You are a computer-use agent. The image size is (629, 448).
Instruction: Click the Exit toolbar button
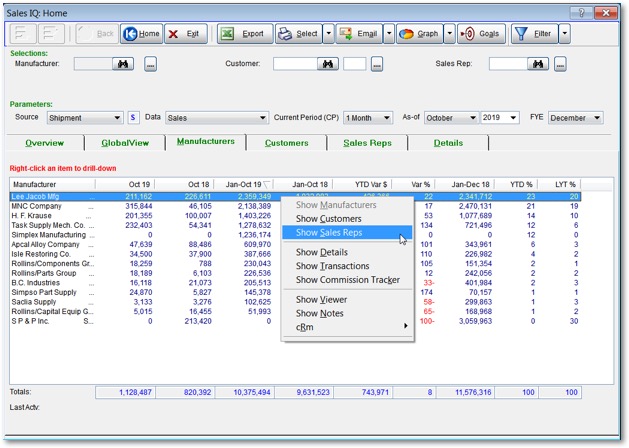(x=186, y=34)
